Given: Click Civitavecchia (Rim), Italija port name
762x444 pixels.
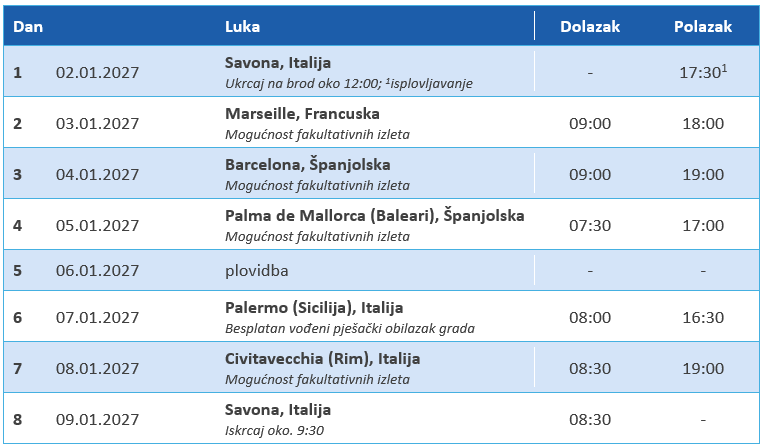Looking at the screenshot, I should click(323, 359).
